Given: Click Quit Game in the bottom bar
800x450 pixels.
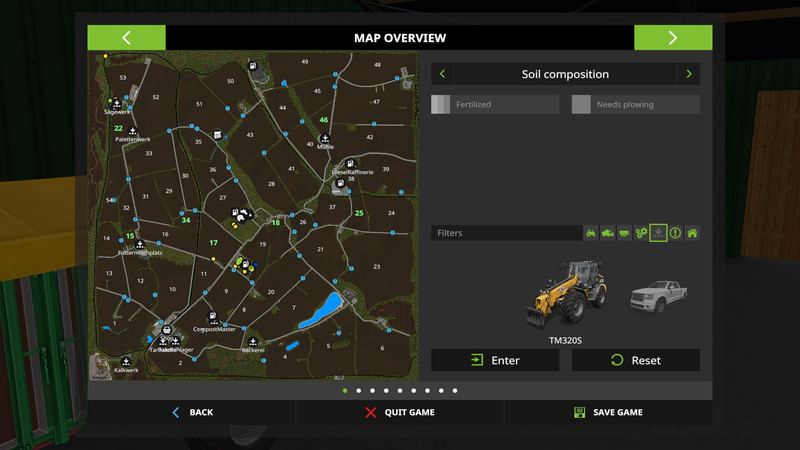Looking at the screenshot, I should click(x=400, y=412).
